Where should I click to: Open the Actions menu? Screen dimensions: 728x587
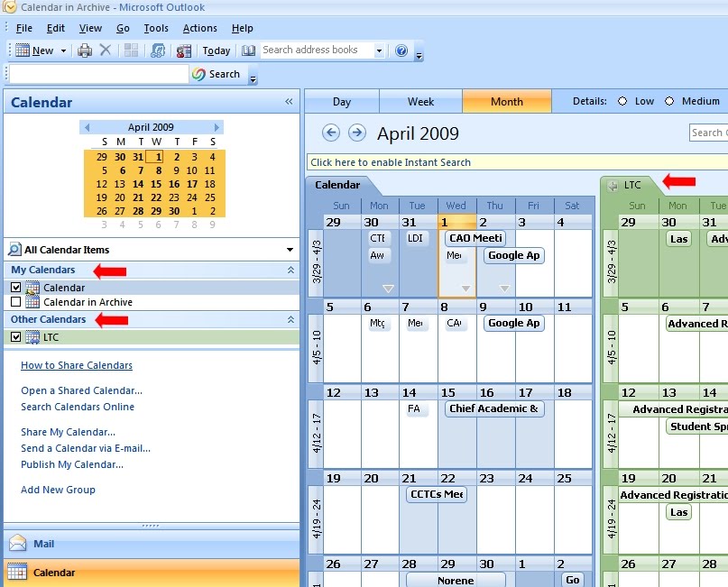199,28
